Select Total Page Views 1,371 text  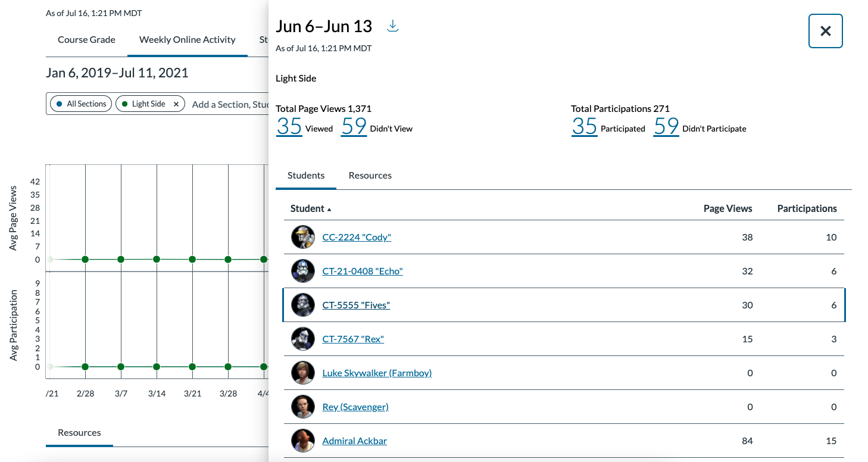click(324, 108)
